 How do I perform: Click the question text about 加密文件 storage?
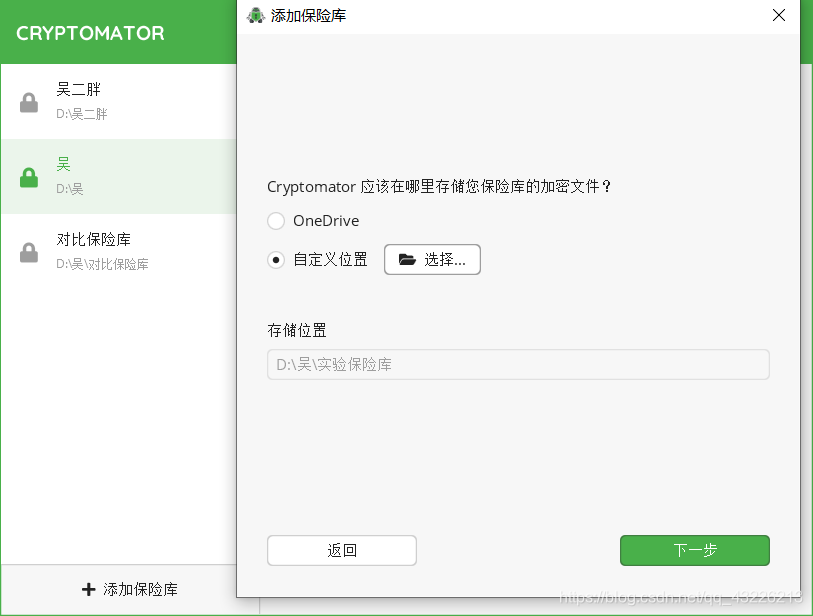(x=439, y=186)
